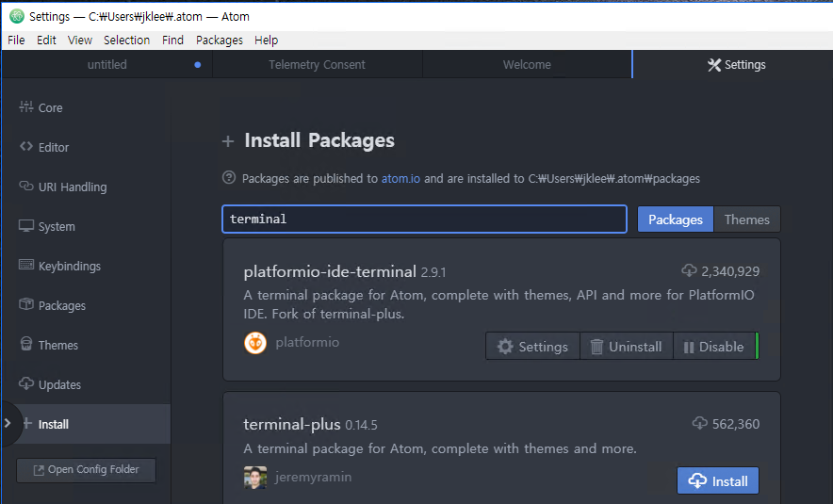Click the Editor code brackets icon
This screenshot has width=833, height=504.
tap(26, 147)
